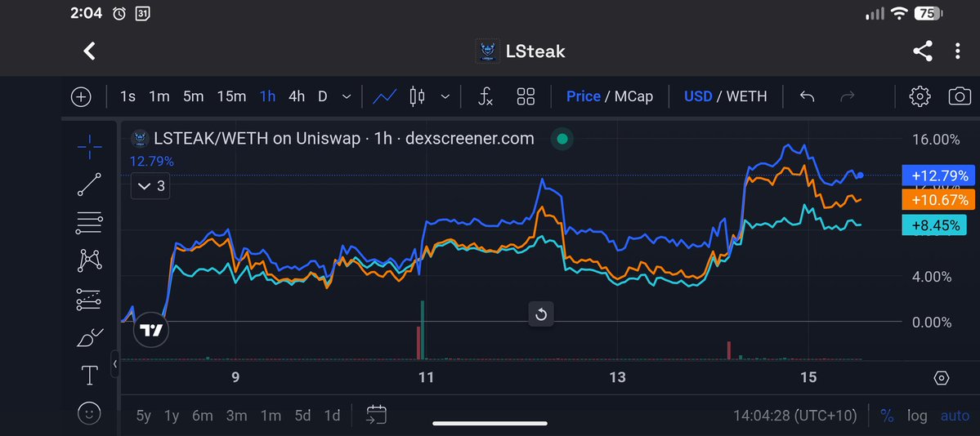Select the brush drawing tool

[89, 337]
